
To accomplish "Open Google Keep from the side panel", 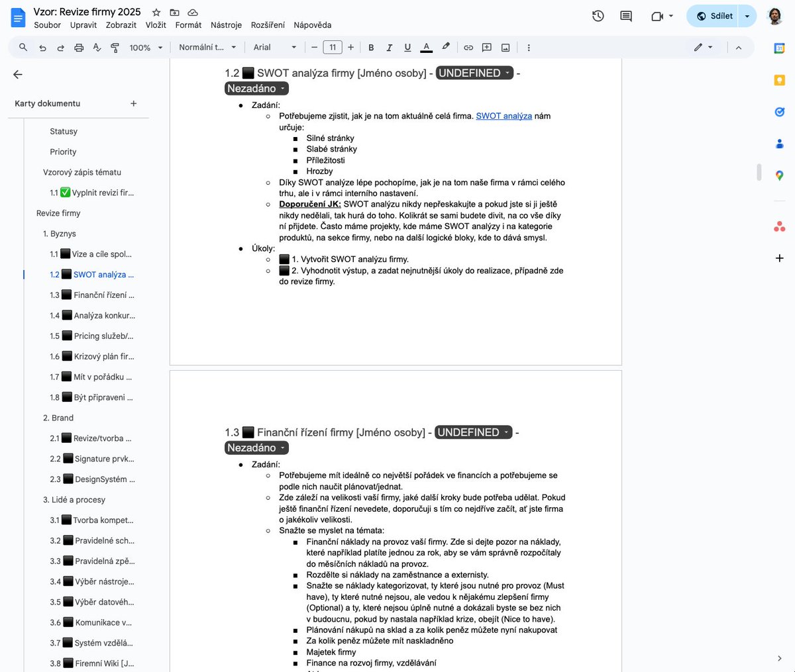I will click(779, 79).
